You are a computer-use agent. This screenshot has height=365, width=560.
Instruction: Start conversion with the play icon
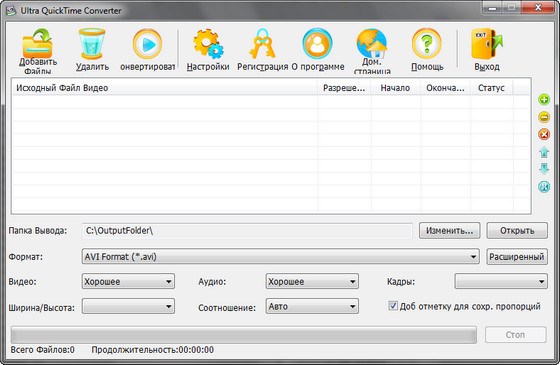[147, 44]
